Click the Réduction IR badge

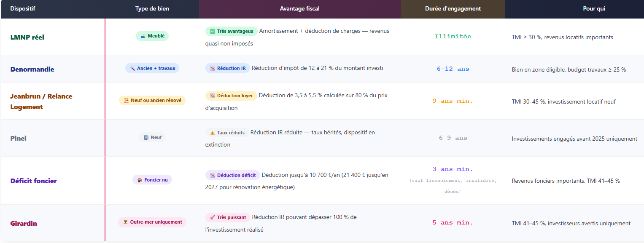[227, 68]
